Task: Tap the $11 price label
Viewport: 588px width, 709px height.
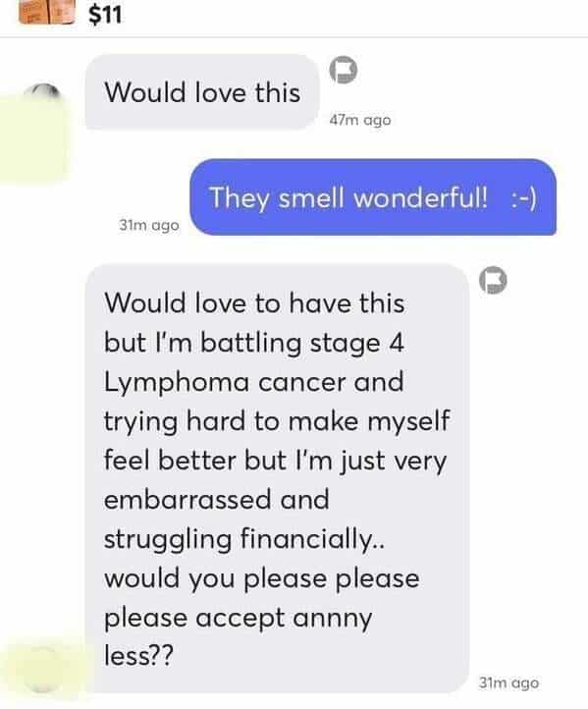Action: 105,15
